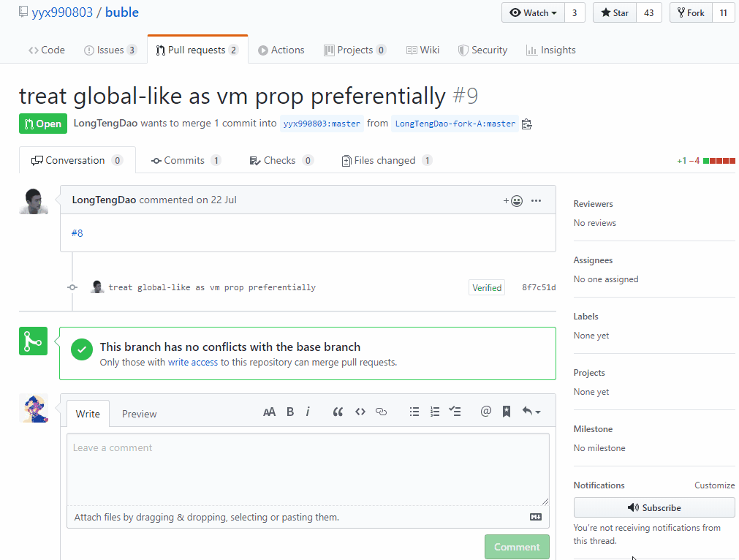Open commit hash 8f7c51d
The width and height of the screenshot is (739, 560).
(x=539, y=287)
